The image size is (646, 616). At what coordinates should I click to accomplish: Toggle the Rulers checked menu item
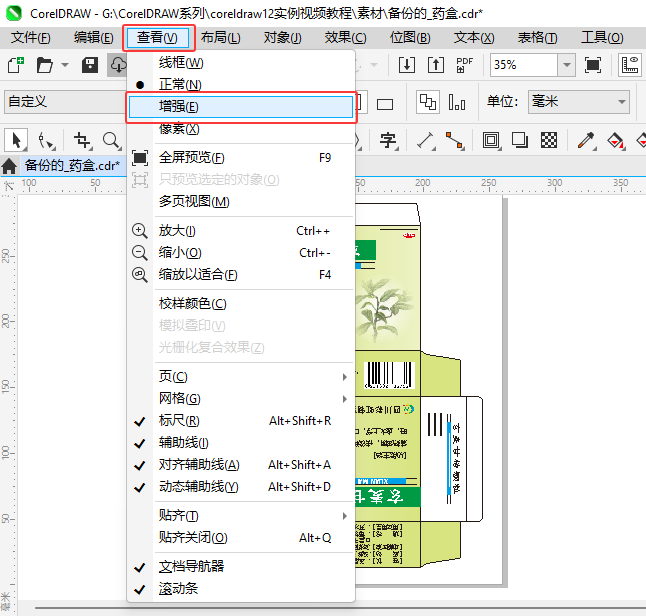click(x=241, y=421)
